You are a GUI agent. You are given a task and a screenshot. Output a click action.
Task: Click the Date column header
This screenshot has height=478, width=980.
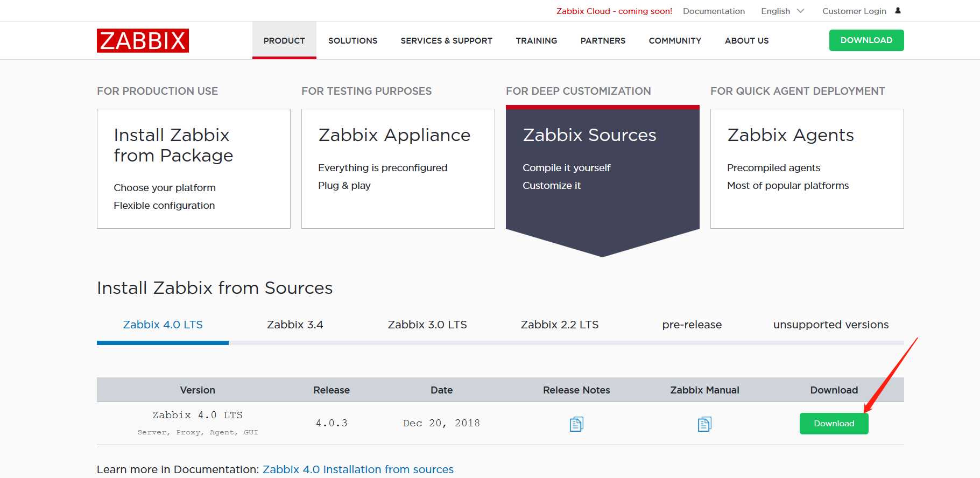pos(441,390)
